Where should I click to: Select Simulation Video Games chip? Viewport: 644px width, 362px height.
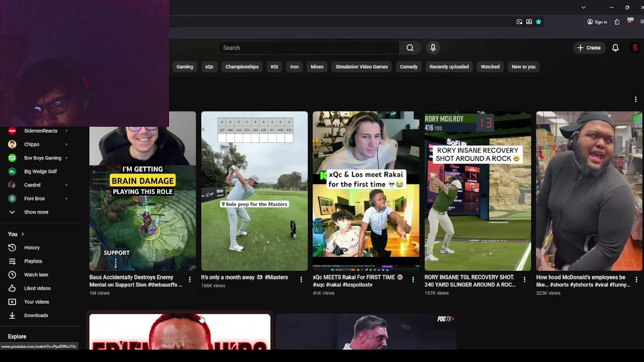(362, 66)
